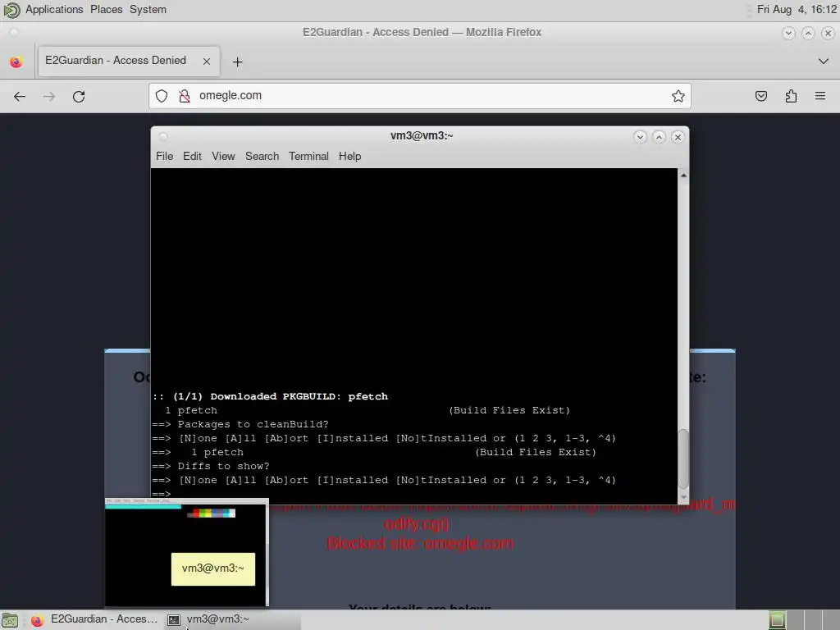The width and height of the screenshot is (840, 630).
Task: Maximize the vm3@vm3 terminal window
Action: click(659, 137)
